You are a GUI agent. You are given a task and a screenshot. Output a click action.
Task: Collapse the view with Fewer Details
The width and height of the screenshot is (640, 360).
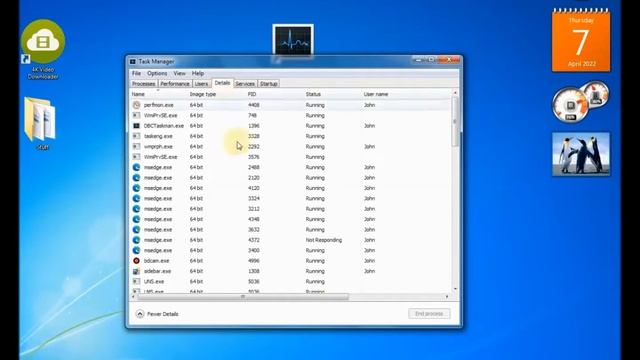(157, 314)
